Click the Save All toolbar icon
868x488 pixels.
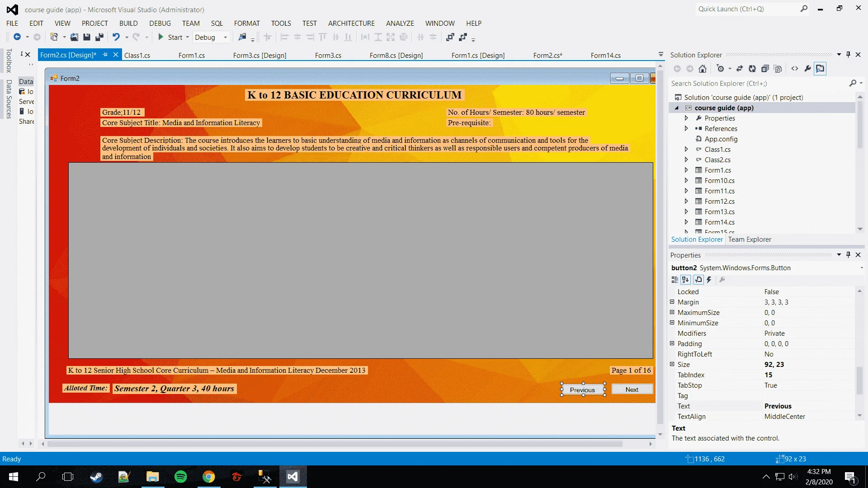pyautogui.click(x=99, y=37)
